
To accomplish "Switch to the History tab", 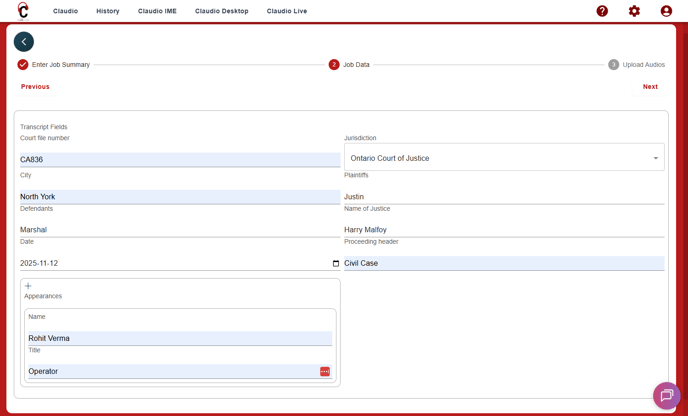I will pyautogui.click(x=108, y=11).
